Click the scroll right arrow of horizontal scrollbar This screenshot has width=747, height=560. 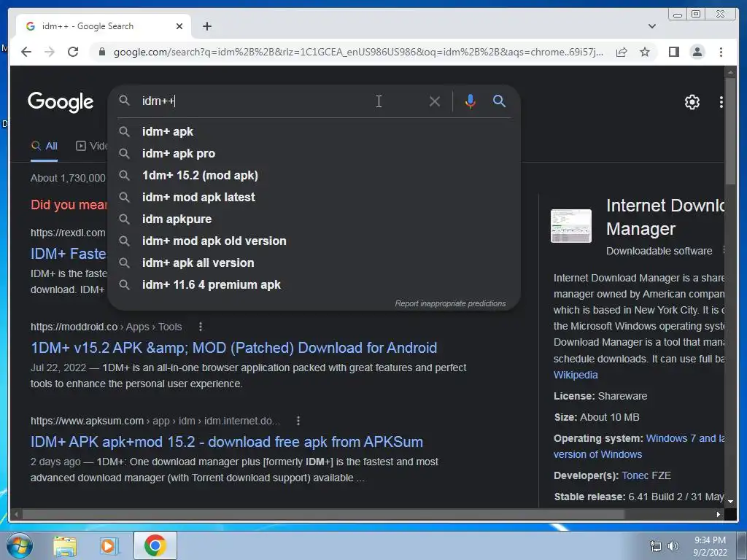719,514
